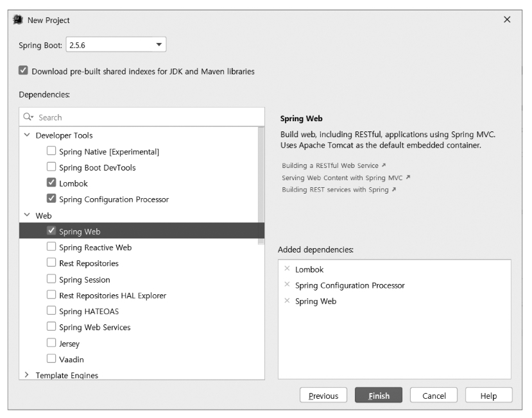Open the Spring Boot version dropdown
The width and height of the screenshot is (532, 418).
point(116,45)
